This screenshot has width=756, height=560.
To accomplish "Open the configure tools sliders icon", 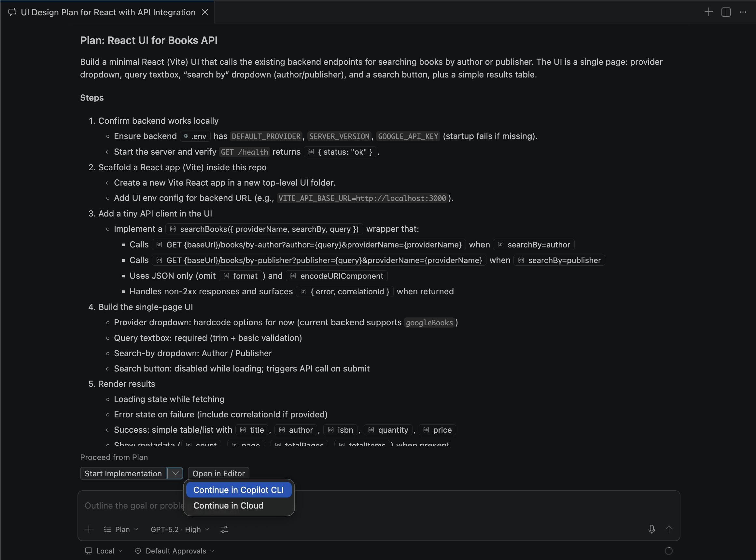I will (x=224, y=529).
